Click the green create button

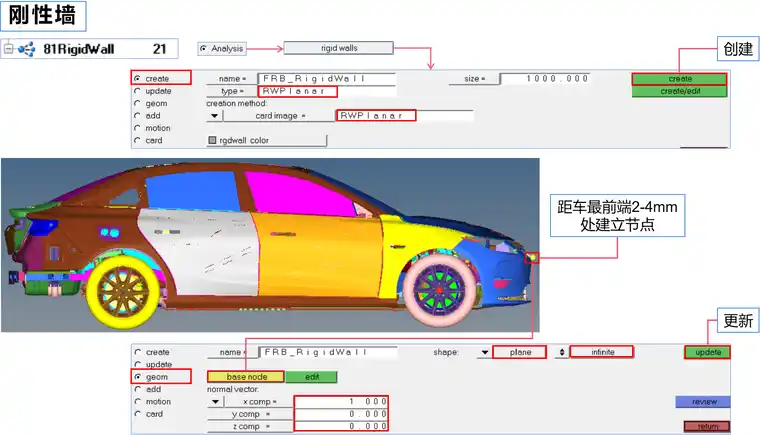(679, 78)
